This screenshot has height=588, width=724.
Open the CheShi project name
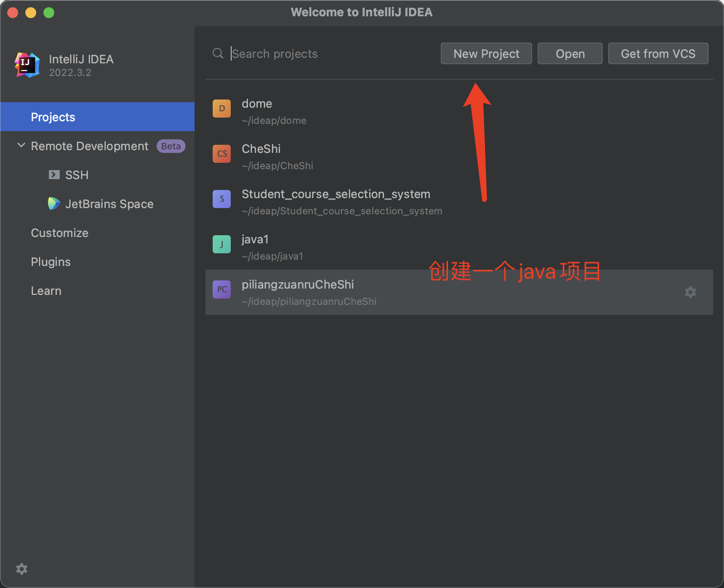pyautogui.click(x=261, y=149)
